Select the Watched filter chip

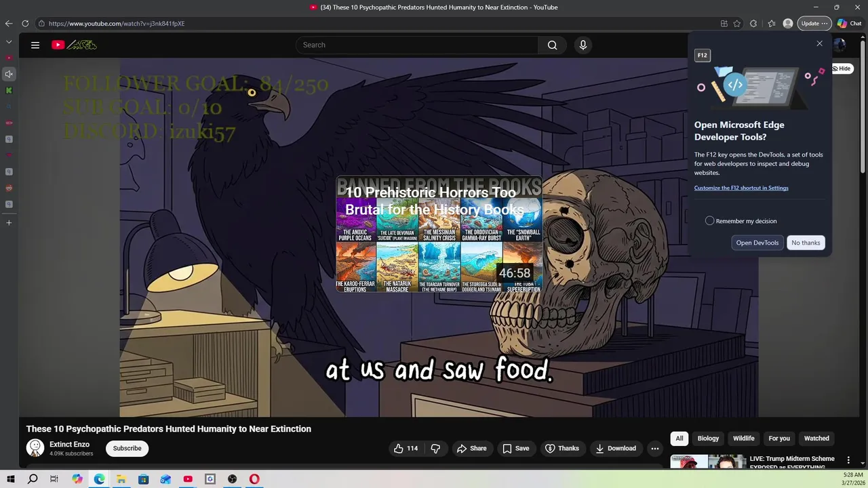tap(816, 439)
